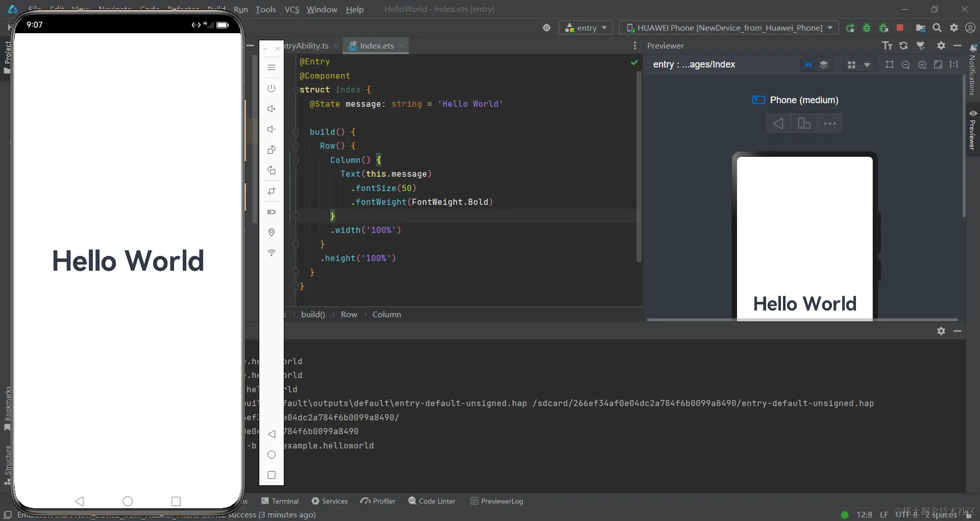Rotate the emulator counter-clockwise (lower rotate icon)
The width and height of the screenshot is (980, 521).
pyautogui.click(x=272, y=170)
